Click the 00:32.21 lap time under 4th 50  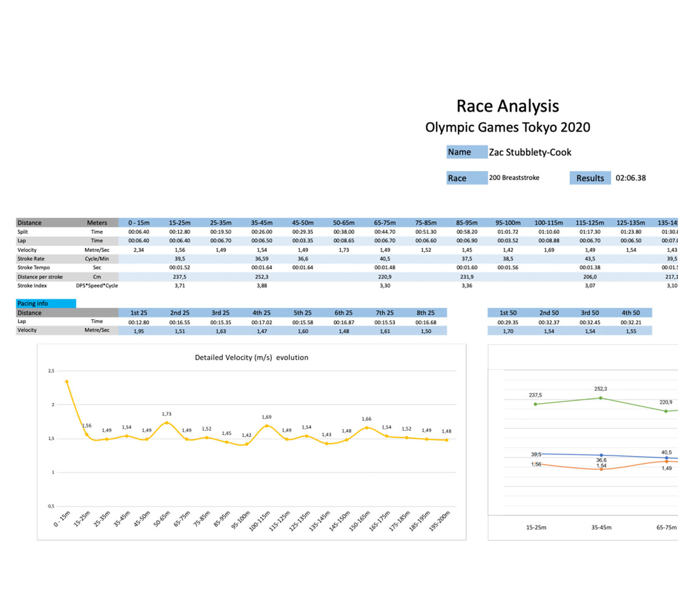coord(631,322)
